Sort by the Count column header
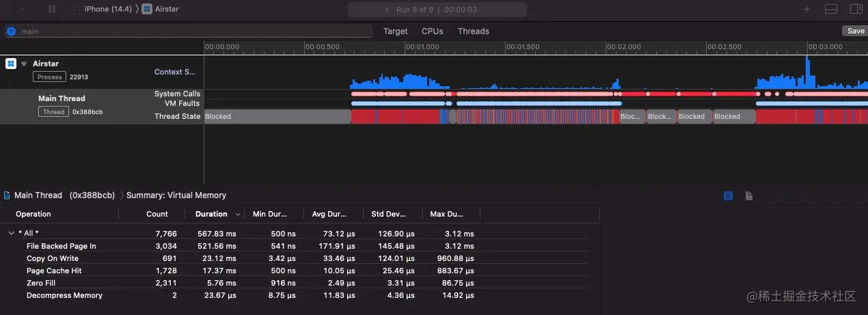This screenshot has height=315, width=868. point(157,214)
